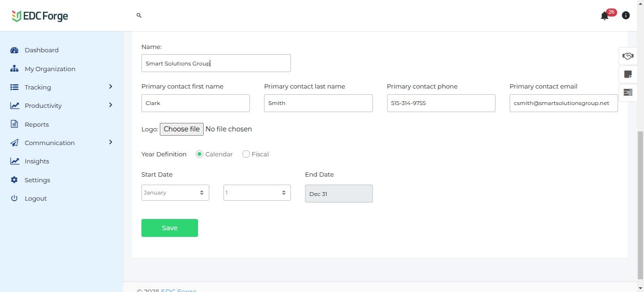Viewport: 644px width, 292px height.
Task: Open the sticky note side icon
Action: pyautogui.click(x=627, y=74)
